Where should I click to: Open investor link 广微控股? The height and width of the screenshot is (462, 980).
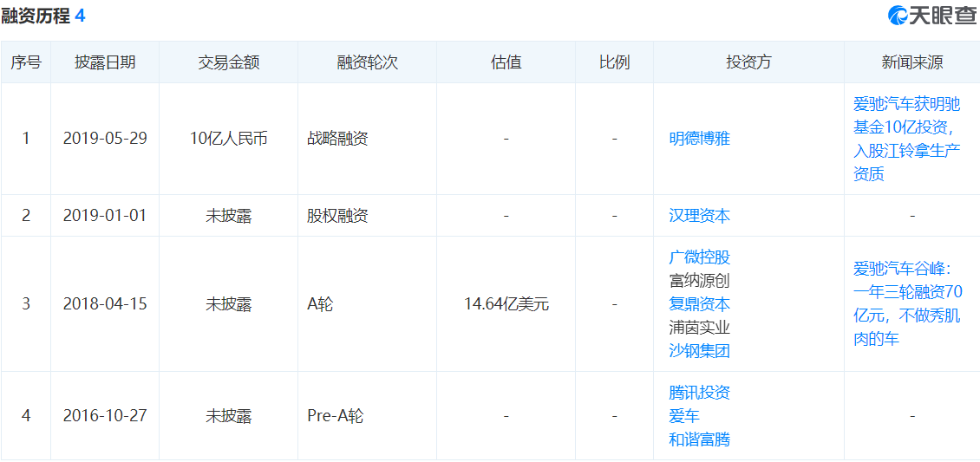[699, 257]
